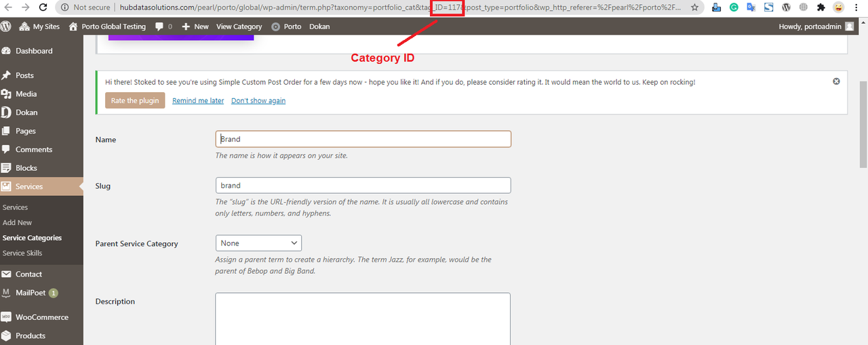
Task: Open the Extensions puzzle piece menu
Action: point(821,7)
